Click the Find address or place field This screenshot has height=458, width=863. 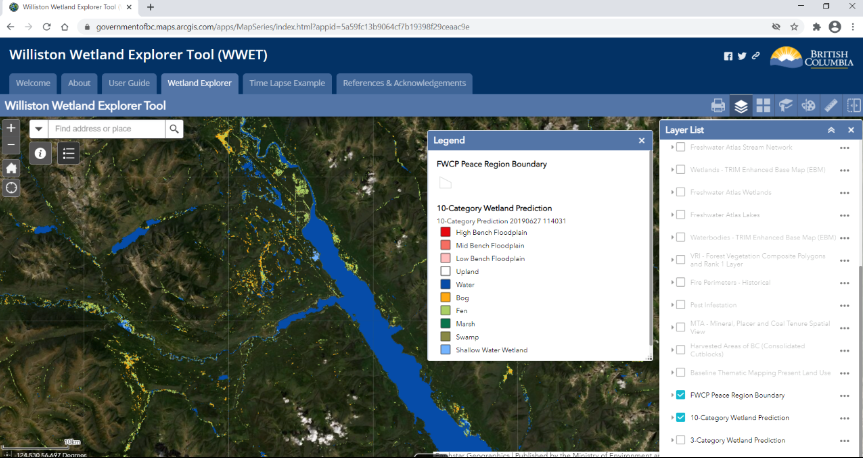pyautogui.click(x=107, y=129)
